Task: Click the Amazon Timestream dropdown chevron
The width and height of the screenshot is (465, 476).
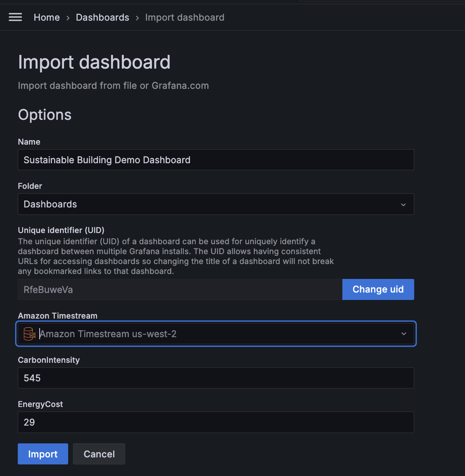Action: (x=403, y=333)
